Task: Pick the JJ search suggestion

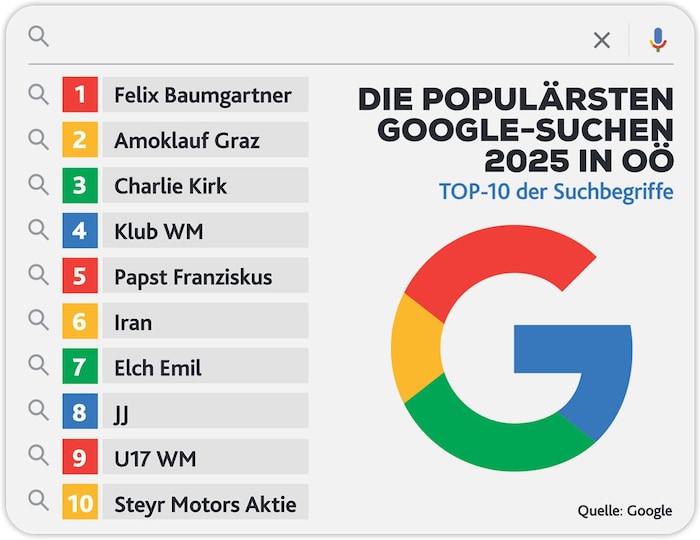Action: tap(204, 413)
